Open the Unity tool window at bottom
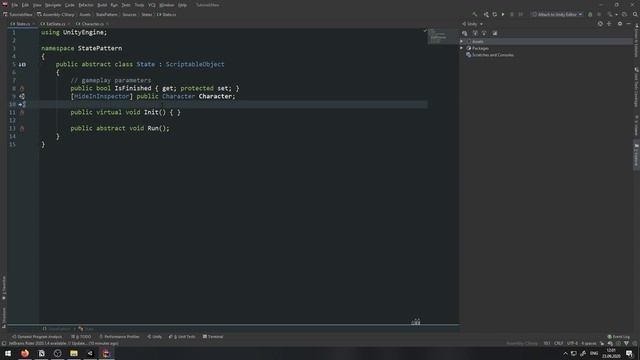640x360 pixels. [155, 337]
